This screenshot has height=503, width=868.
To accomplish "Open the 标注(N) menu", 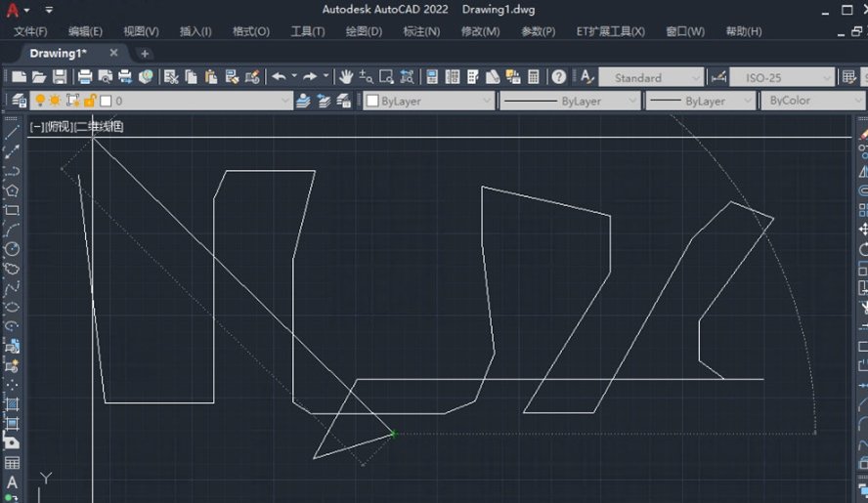I will [422, 31].
